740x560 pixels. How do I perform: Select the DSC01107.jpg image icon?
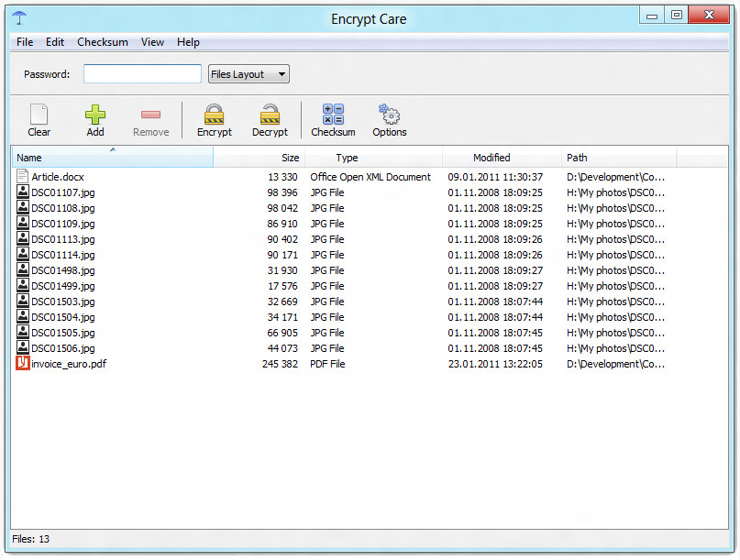[x=23, y=192]
